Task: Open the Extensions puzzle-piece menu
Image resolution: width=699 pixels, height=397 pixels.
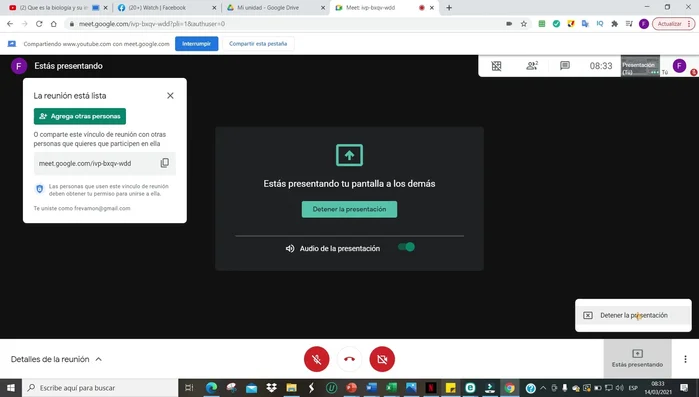Action: [614, 24]
